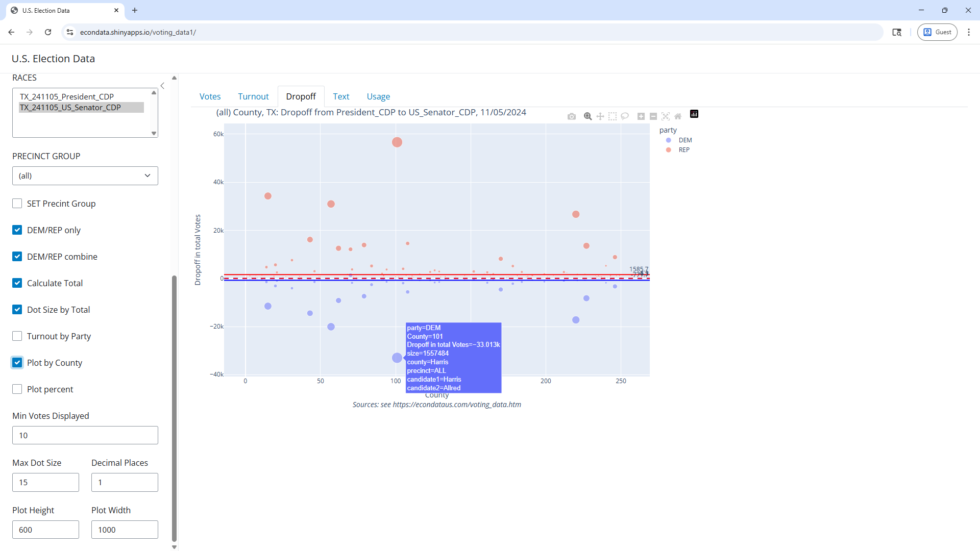The width and height of the screenshot is (980, 551).
Task: Click the plot Zoom out minus icon
Action: [x=653, y=116]
